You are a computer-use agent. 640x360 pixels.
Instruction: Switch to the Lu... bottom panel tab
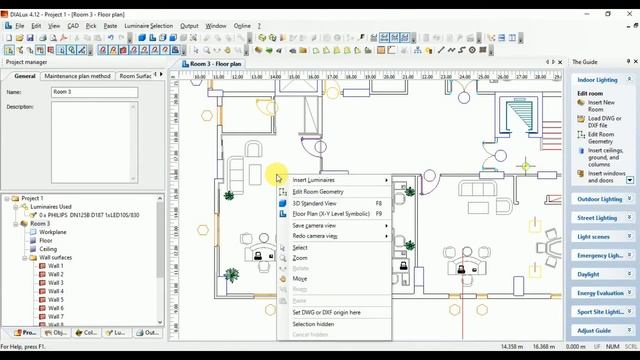click(x=116, y=333)
